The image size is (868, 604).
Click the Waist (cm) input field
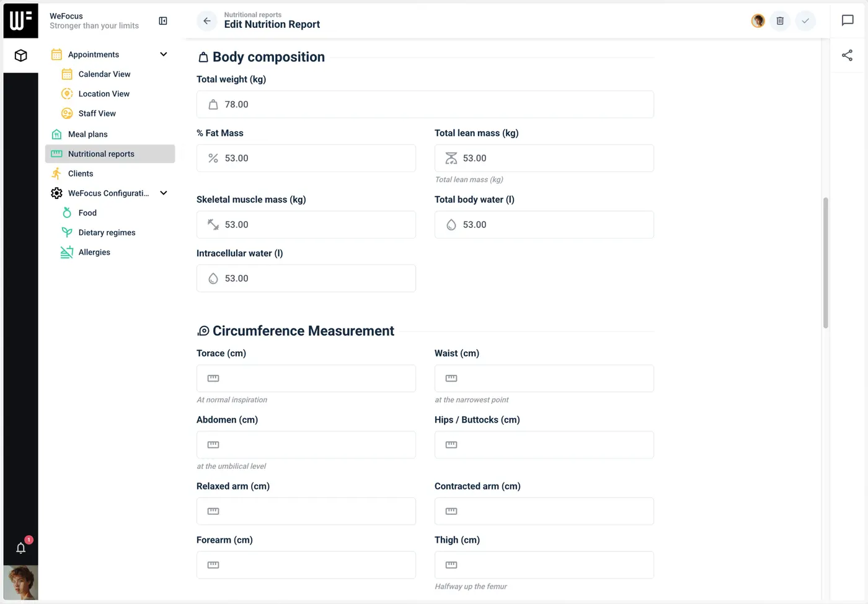point(544,378)
